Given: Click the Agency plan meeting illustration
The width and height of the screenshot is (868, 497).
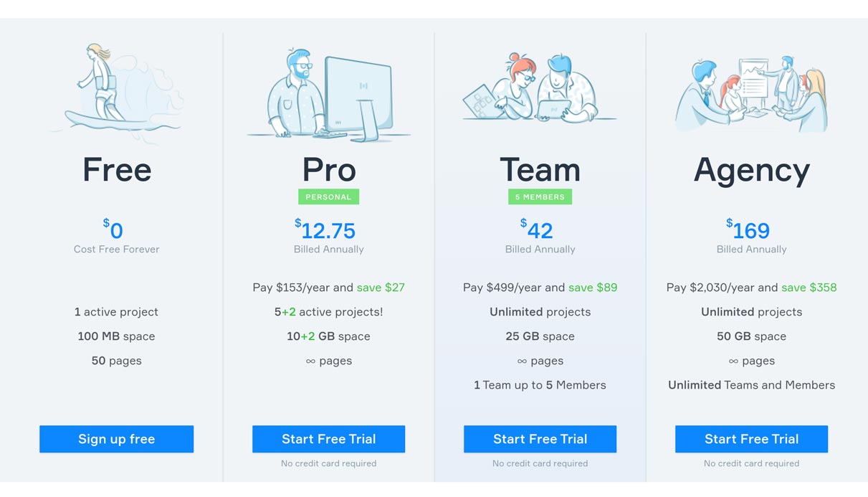Looking at the screenshot, I should (x=751, y=94).
